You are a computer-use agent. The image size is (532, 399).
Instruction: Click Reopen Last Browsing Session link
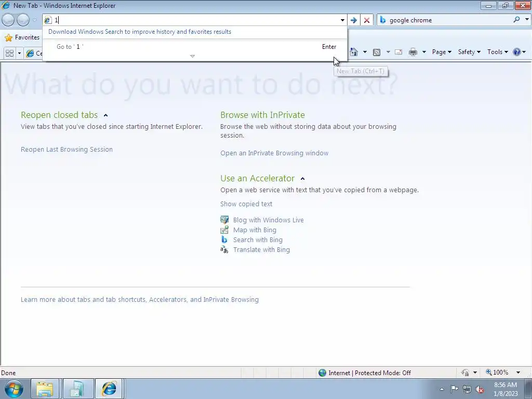[x=66, y=149]
